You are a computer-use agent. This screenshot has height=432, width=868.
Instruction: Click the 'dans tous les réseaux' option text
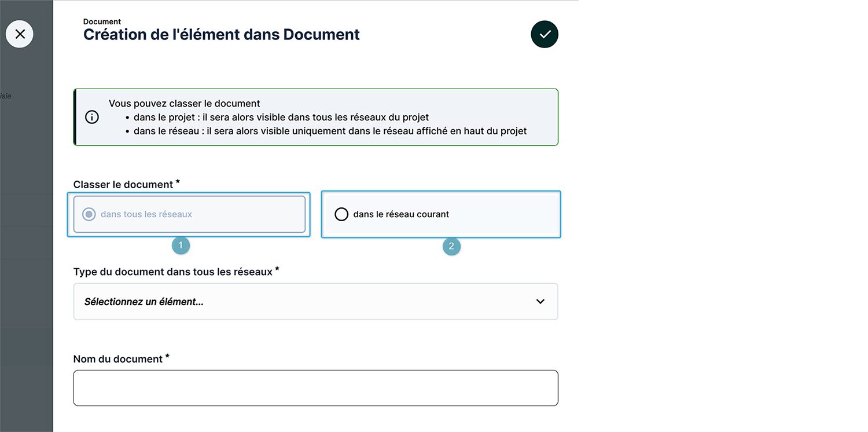[x=146, y=214]
